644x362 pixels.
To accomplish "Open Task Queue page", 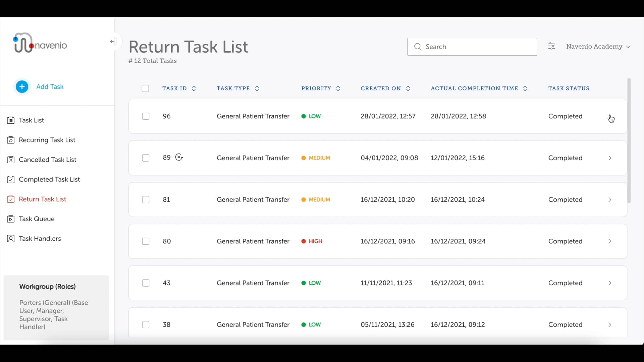I will [x=37, y=219].
